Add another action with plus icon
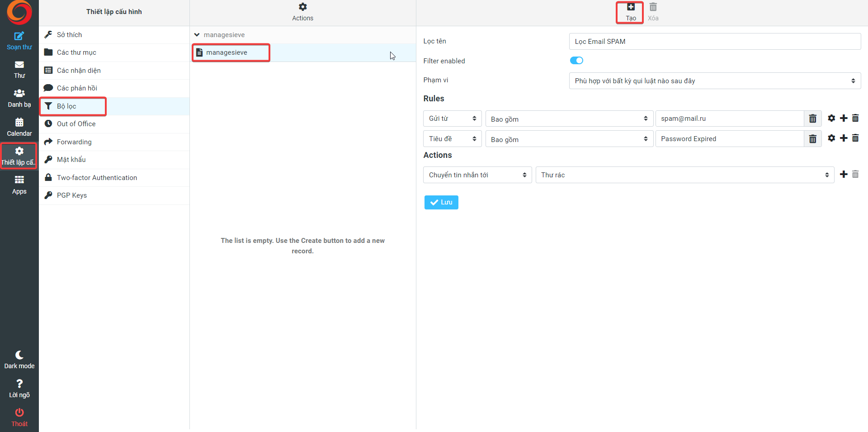Screen dimensions: 868x432 [844, 174]
